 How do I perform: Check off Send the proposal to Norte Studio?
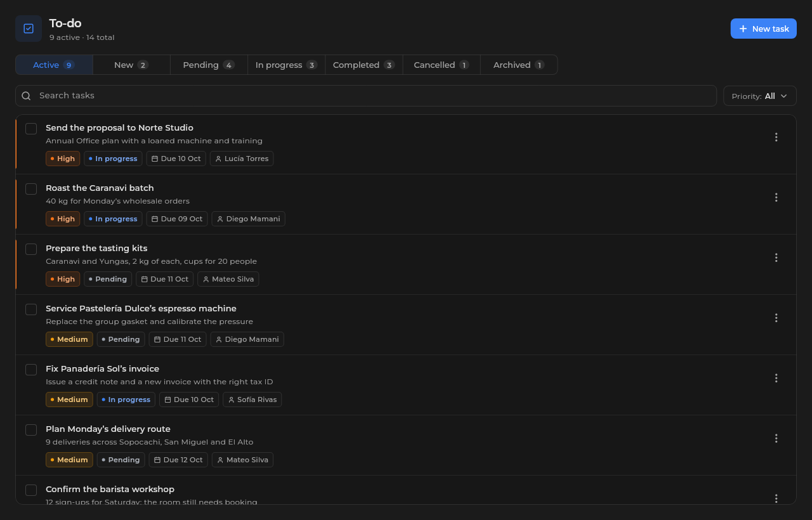[31, 129]
